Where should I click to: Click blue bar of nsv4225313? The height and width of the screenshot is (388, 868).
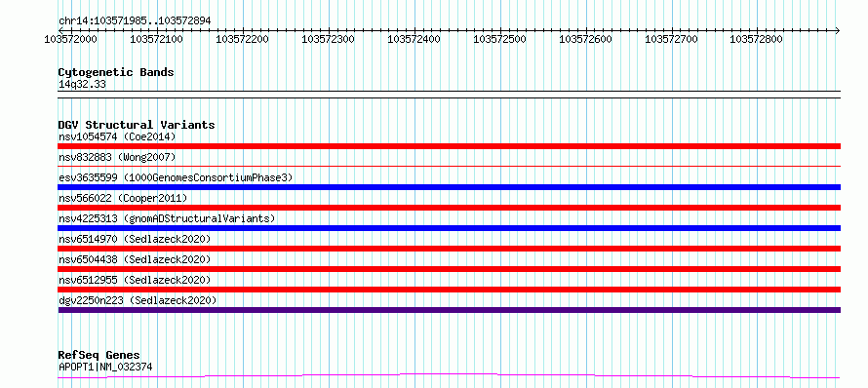[450, 228]
